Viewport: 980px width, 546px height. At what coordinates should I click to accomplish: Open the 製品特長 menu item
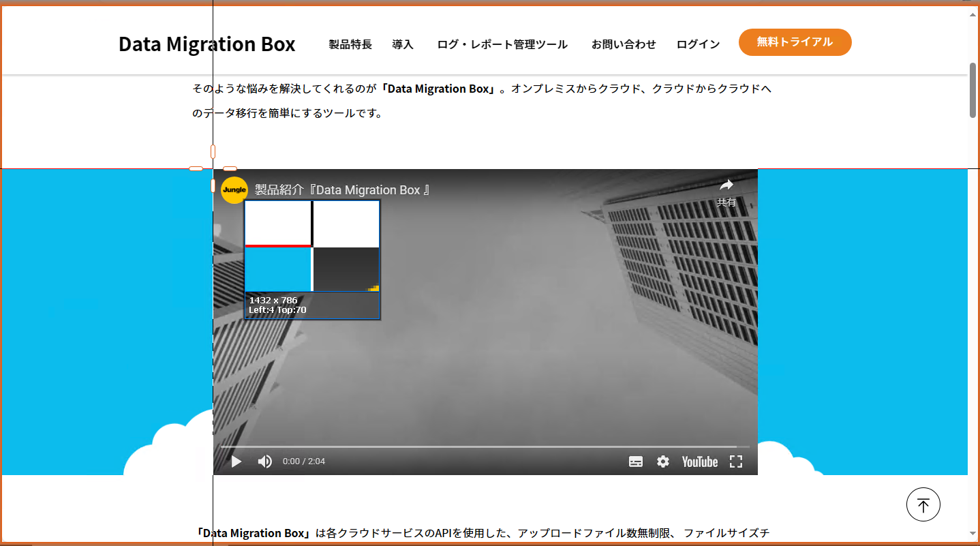point(350,44)
